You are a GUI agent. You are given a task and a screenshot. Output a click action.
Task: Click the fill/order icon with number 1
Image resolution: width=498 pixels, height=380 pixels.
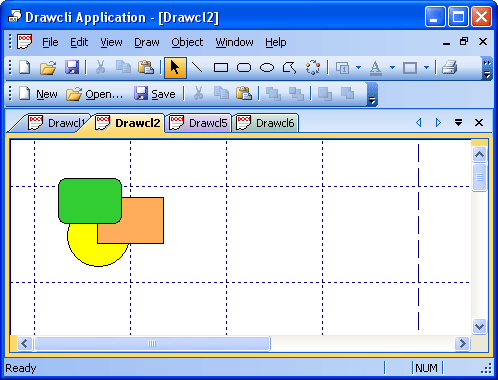coord(342,68)
